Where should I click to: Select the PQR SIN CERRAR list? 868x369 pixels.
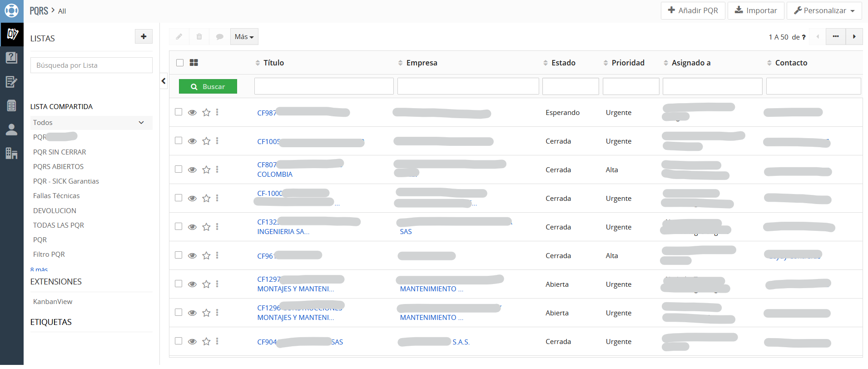[x=60, y=152]
